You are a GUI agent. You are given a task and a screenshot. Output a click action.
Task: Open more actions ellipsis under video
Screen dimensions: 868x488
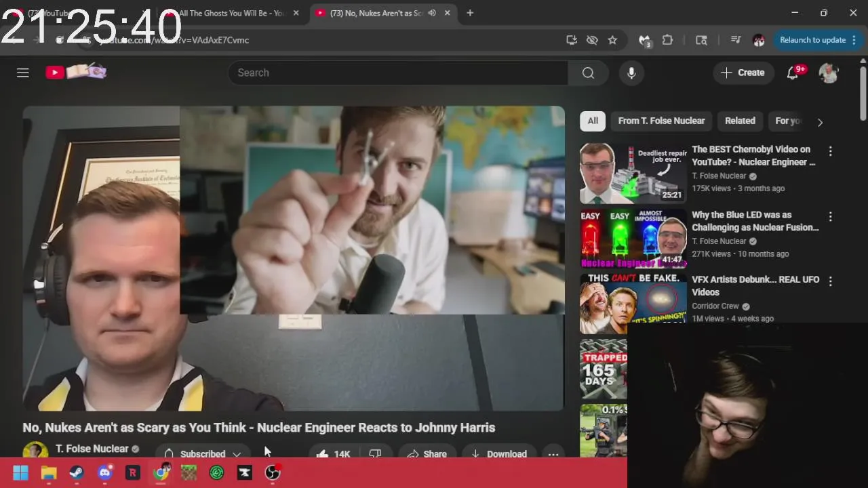[553, 453]
